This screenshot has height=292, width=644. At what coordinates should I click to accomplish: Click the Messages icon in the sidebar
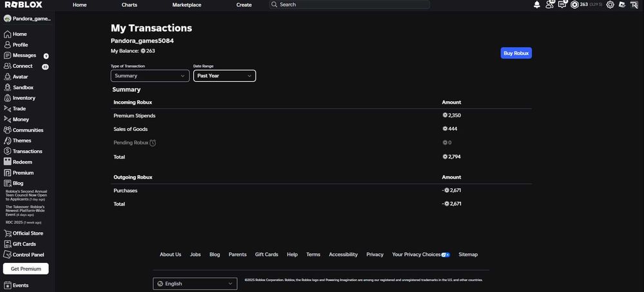click(x=7, y=55)
